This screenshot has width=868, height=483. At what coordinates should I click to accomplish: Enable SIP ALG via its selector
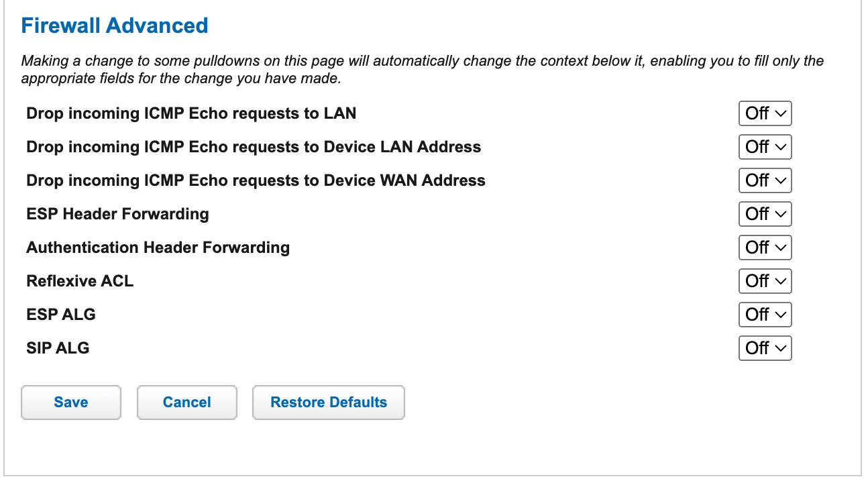point(765,347)
